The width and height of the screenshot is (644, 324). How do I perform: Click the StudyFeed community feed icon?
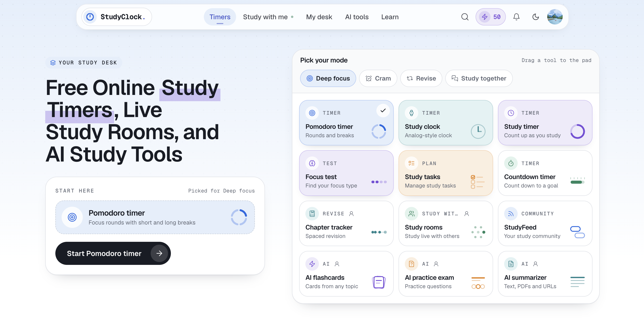pos(511,214)
